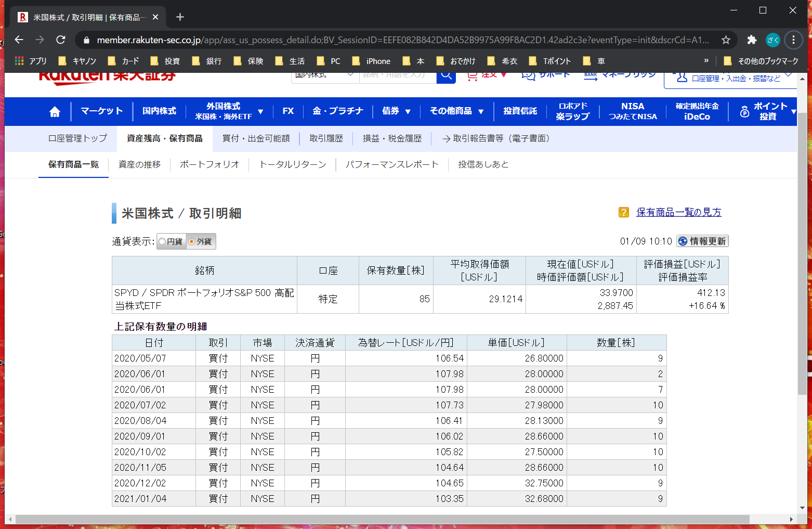Open the 確定拠出年金 iDeCo menu

point(697,111)
